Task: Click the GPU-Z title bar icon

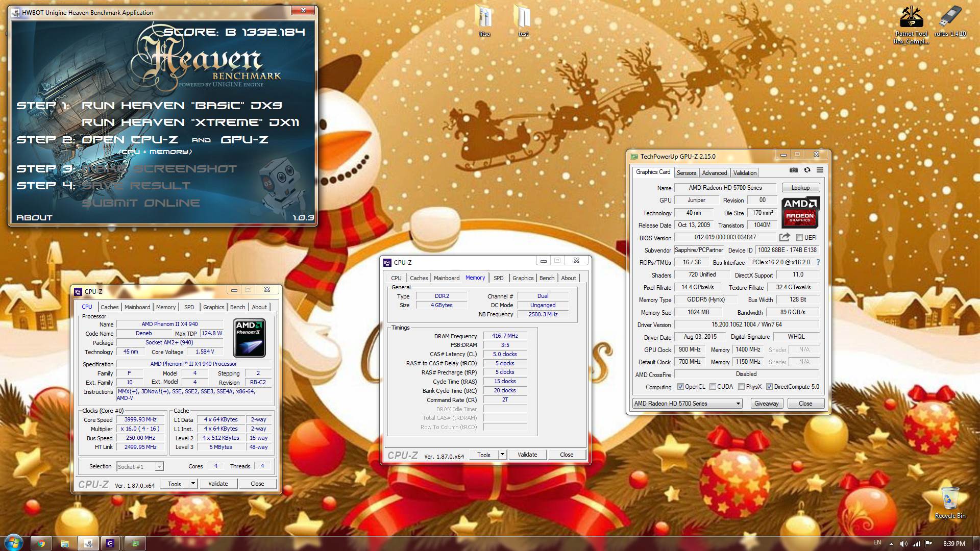Action: [634, 156]
